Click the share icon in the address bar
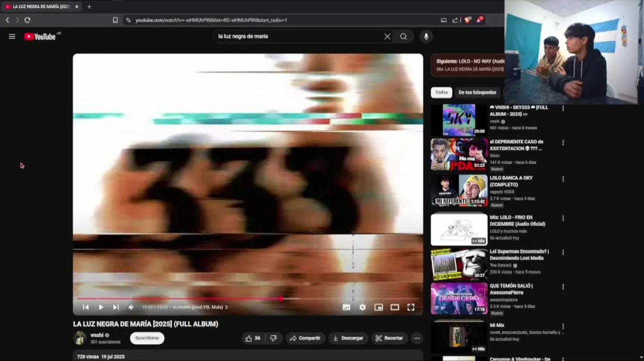 455,20
